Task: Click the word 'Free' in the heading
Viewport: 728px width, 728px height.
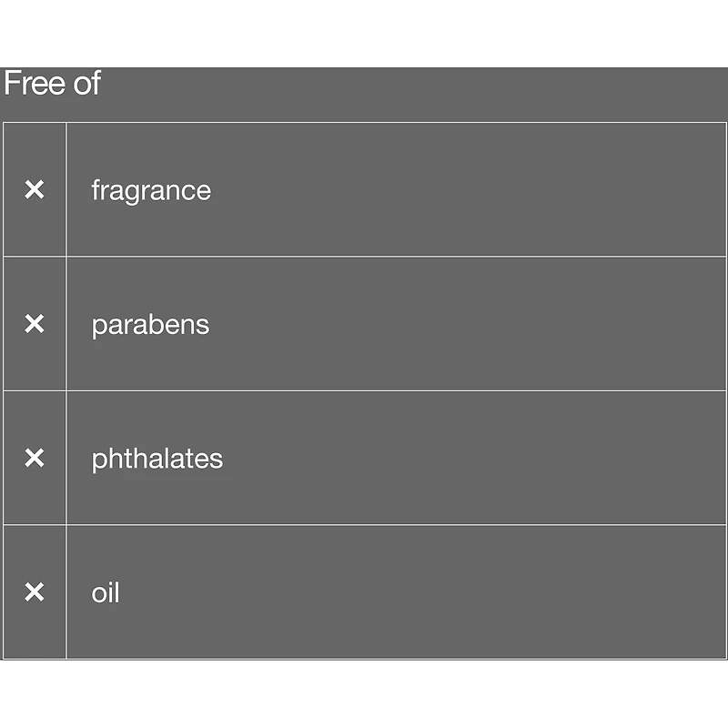Action: (x=35, y=84)
